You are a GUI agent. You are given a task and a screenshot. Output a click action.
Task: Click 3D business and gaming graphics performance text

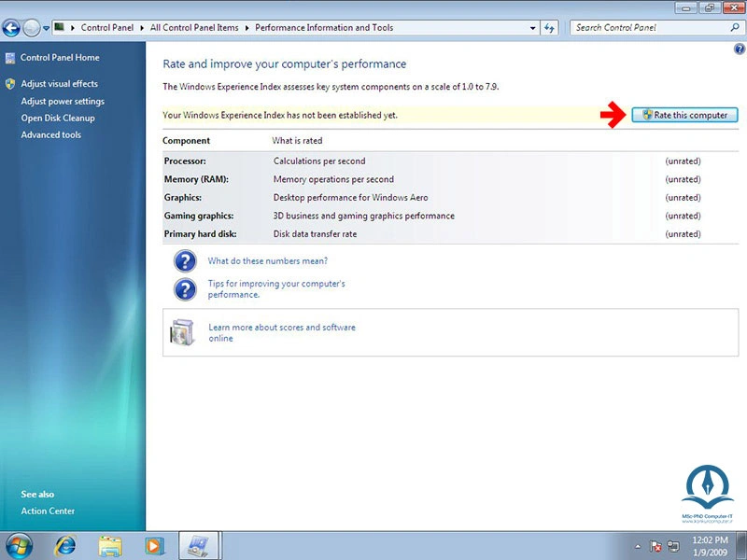tap(364, 216)
